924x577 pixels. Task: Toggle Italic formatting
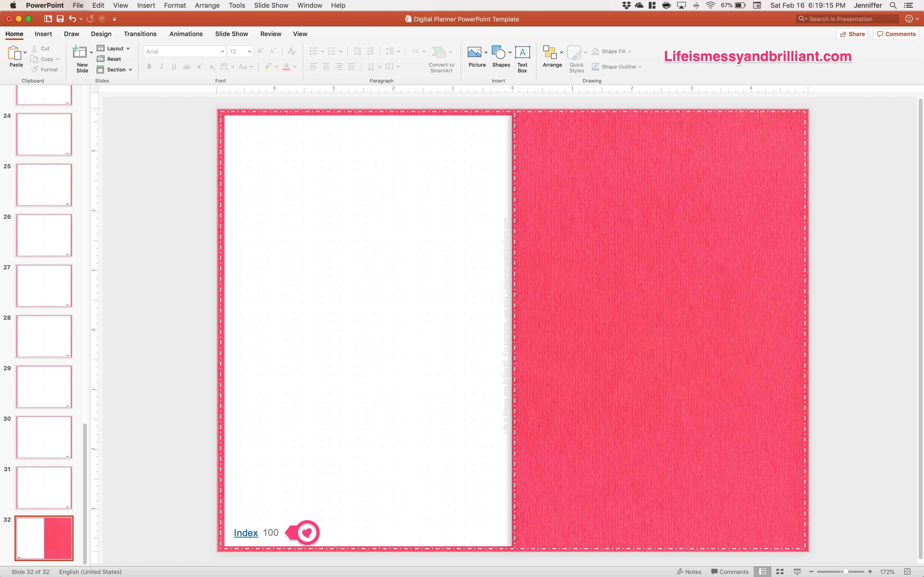(x=161, y=66)
